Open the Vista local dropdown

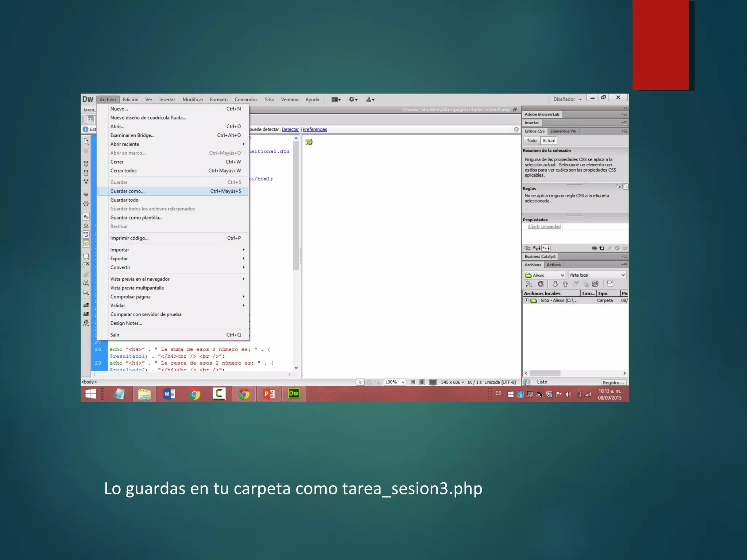pos(597,275)
